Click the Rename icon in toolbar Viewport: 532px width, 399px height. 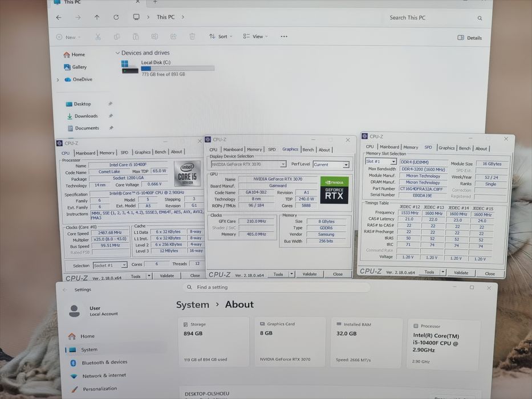(x=155, y=36)
